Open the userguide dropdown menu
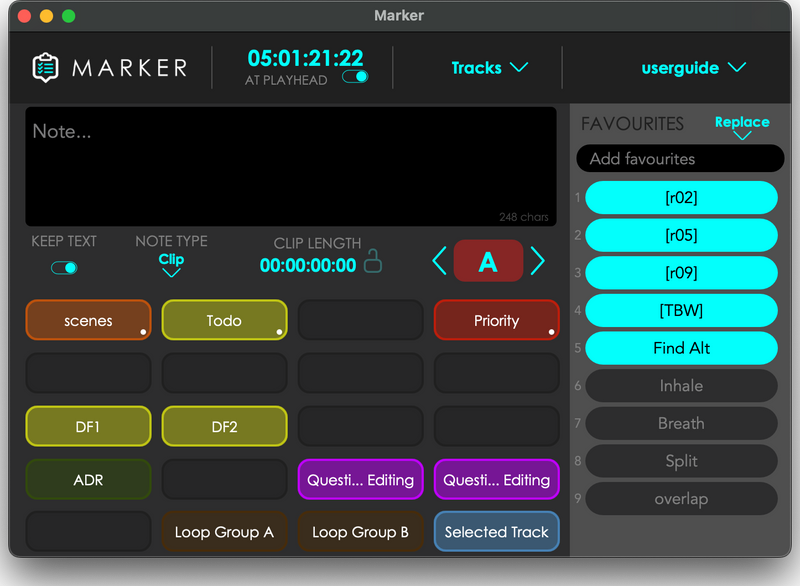This screenshot has width=800, height=586. point(694,68)
